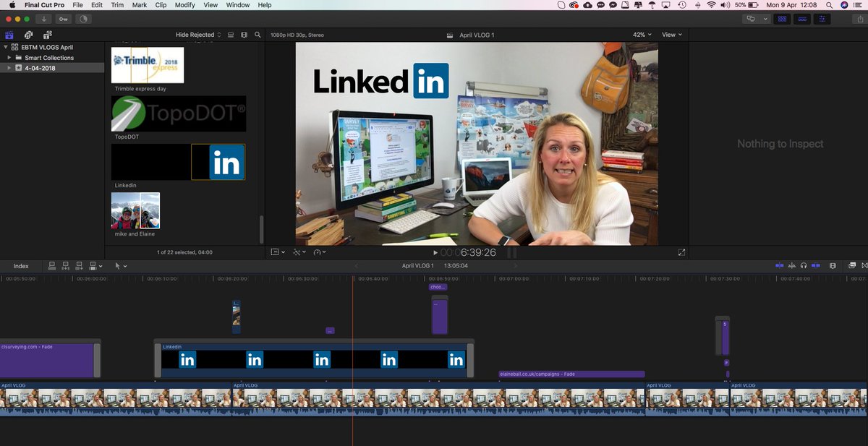Open the timeline Index
The height and width of the screenshot is (446, 868).
tap(21, 266)
